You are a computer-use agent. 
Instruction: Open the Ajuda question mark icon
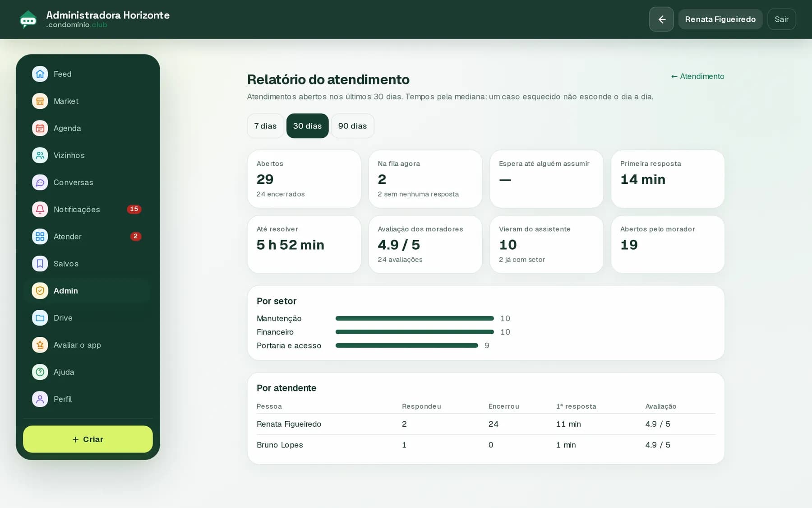pyautogui.click(x=40, y=372)
